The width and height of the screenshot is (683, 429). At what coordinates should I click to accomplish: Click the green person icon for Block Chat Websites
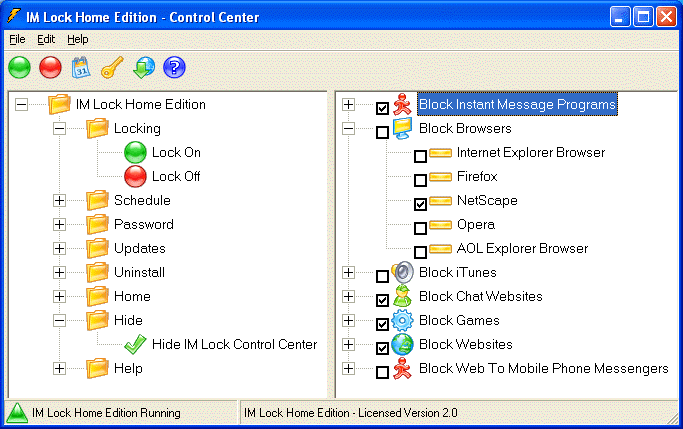coord(402,296)
